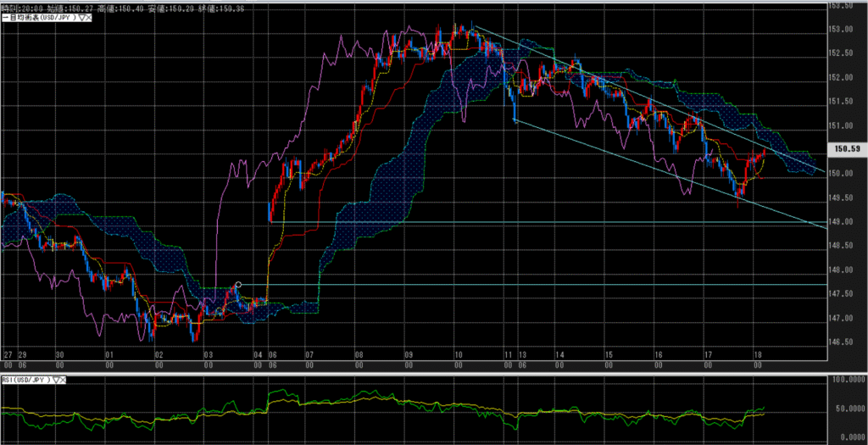
Task: Click the 50.0000 level on RSI axis
Action: [849, 409]
